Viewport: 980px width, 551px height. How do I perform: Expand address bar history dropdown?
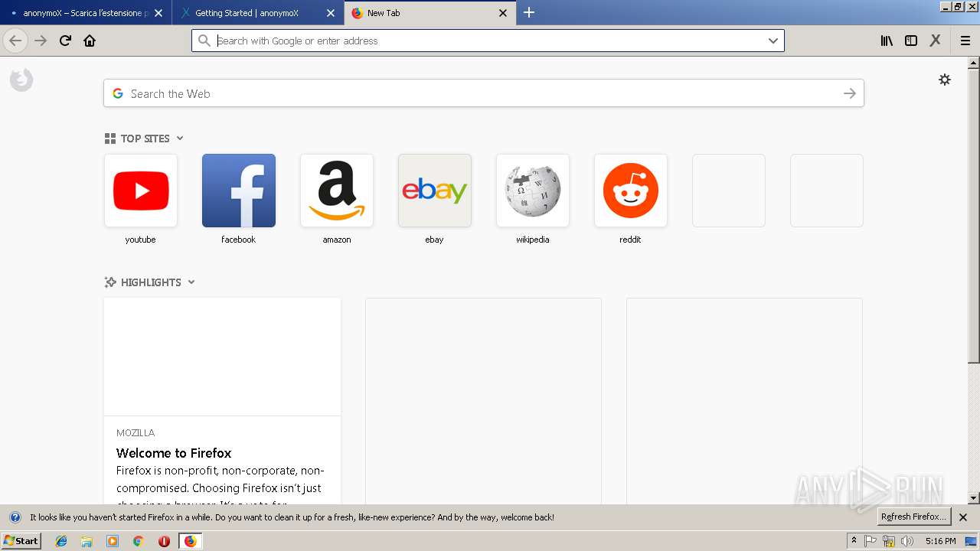coord(773,41)
